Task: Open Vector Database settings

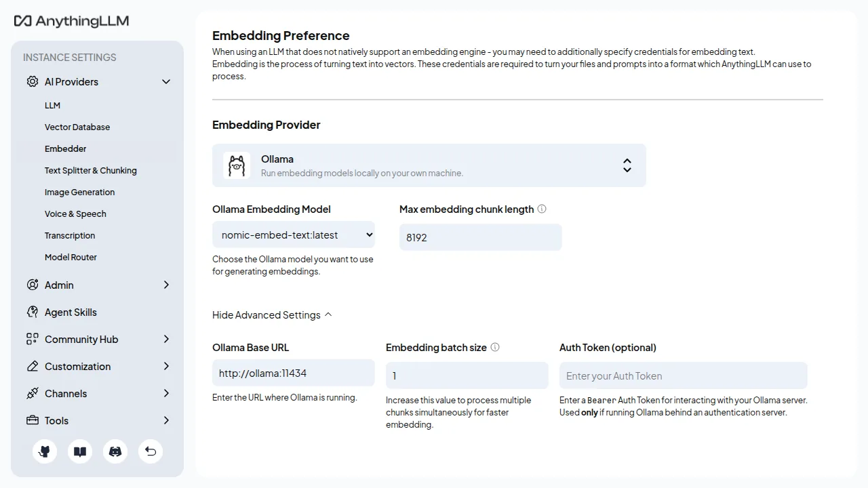Action: click(x=77, y=127)
